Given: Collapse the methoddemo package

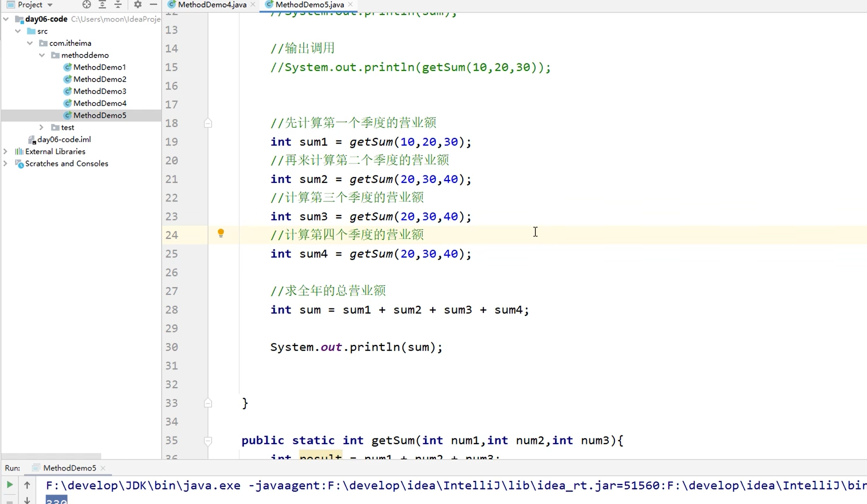Looking at the screenshot, I should click(x=43, y=55).
